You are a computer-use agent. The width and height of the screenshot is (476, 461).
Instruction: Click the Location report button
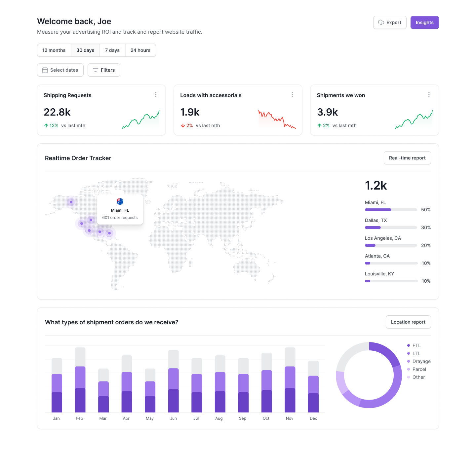click(408, 322)
